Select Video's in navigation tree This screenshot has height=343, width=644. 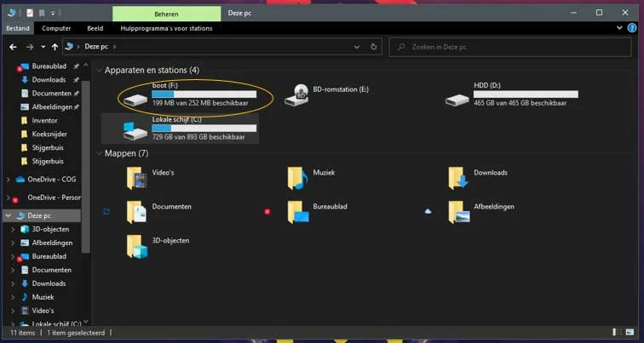point(43,311)
